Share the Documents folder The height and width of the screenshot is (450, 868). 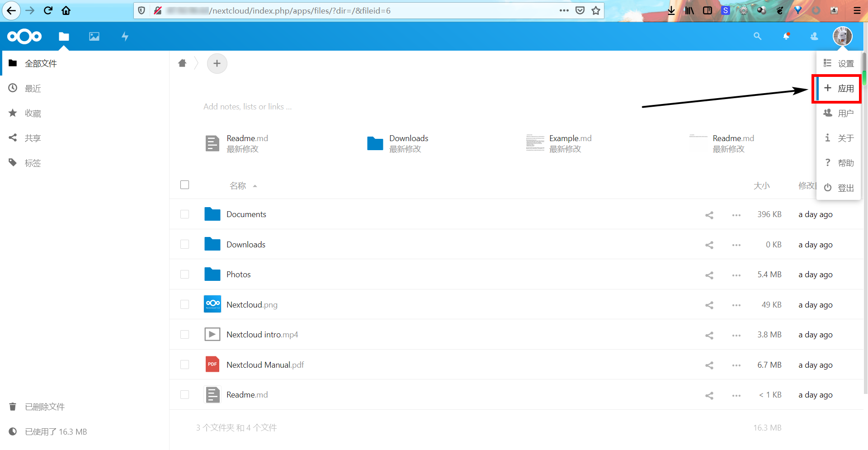coord(709,215)
